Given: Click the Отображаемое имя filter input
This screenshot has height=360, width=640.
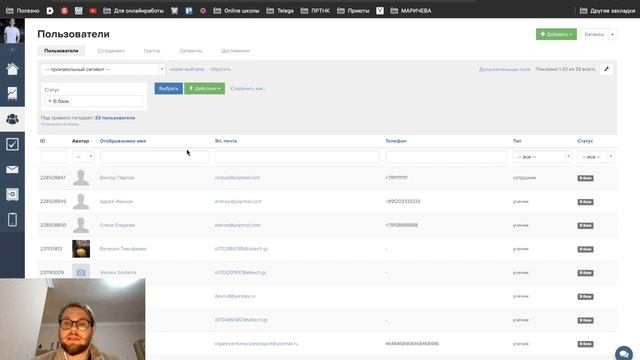Looking at the screenshot, I should [x=154, y=157].
